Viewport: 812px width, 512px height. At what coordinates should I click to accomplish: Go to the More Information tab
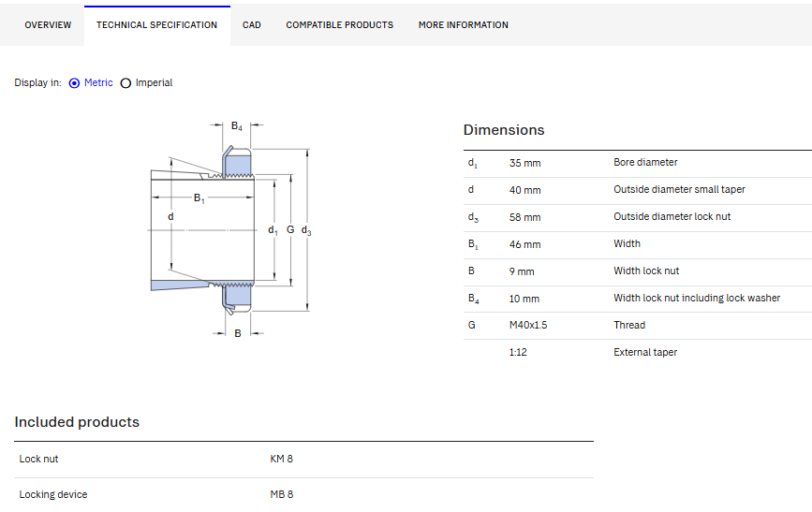pos(464,25)
